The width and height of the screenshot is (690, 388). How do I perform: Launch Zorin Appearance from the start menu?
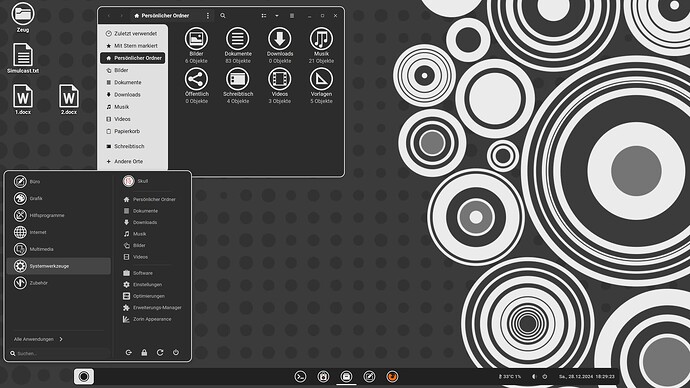[147, 319]
